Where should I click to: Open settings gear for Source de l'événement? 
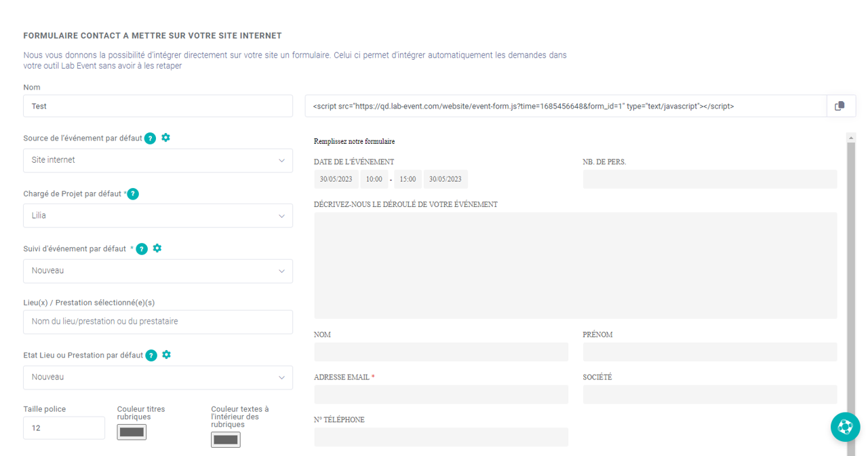pos(165,138)
